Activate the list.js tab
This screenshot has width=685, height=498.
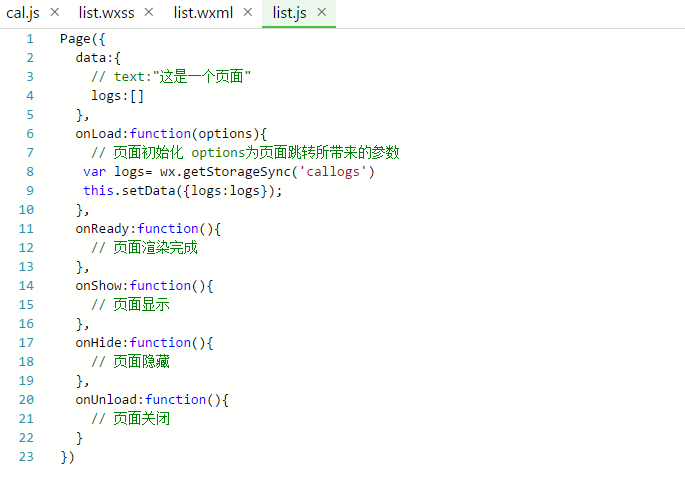coord(289,13)
